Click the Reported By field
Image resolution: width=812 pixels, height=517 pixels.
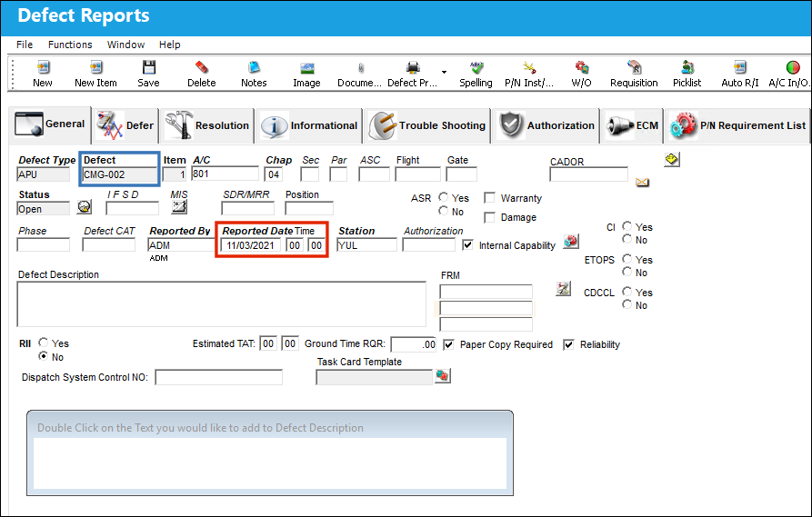[x=181, y=245]
